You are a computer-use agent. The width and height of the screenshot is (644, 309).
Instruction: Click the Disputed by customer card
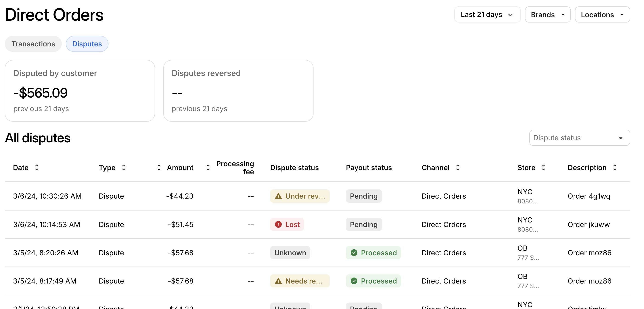pyautogui.click(x=80, y=91)
